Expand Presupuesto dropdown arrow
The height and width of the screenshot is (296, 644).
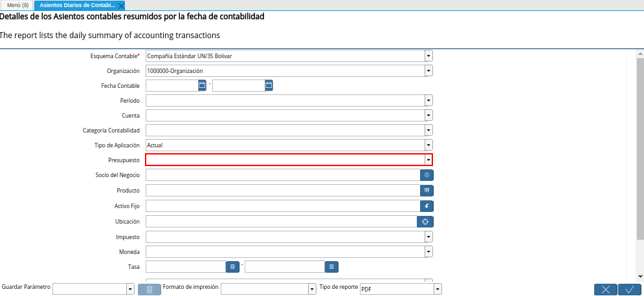coord(428,160)
